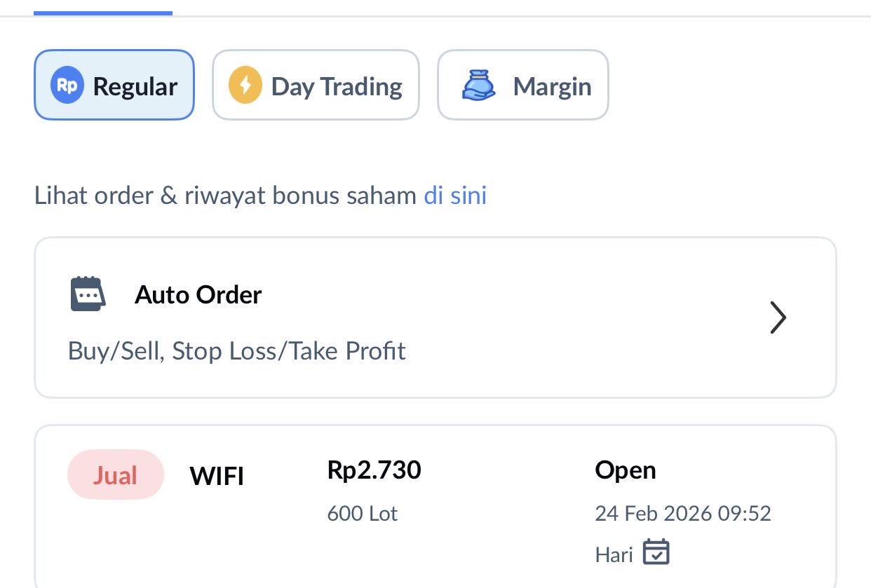
Task: Click the calendar-check icon beside Hari
Action: (656, 552)
